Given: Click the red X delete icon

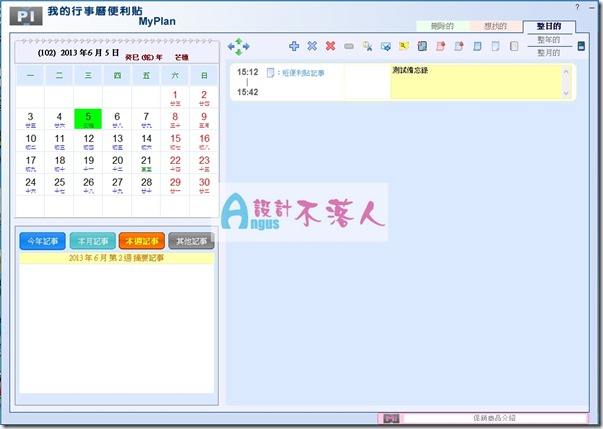Looking at the screenshot, I should click(x=330, y=46).
